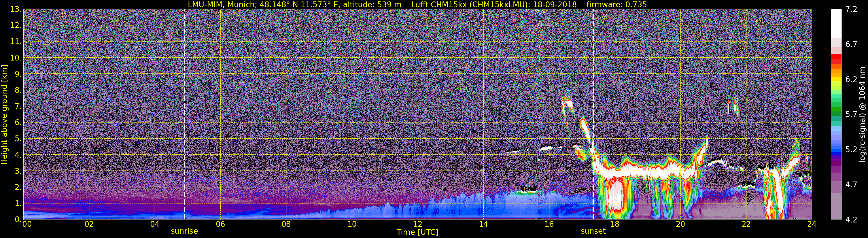Screen dimensions: 868x238
Task: Click the height axis tick label '3.'
Action: tap(18, 171)
